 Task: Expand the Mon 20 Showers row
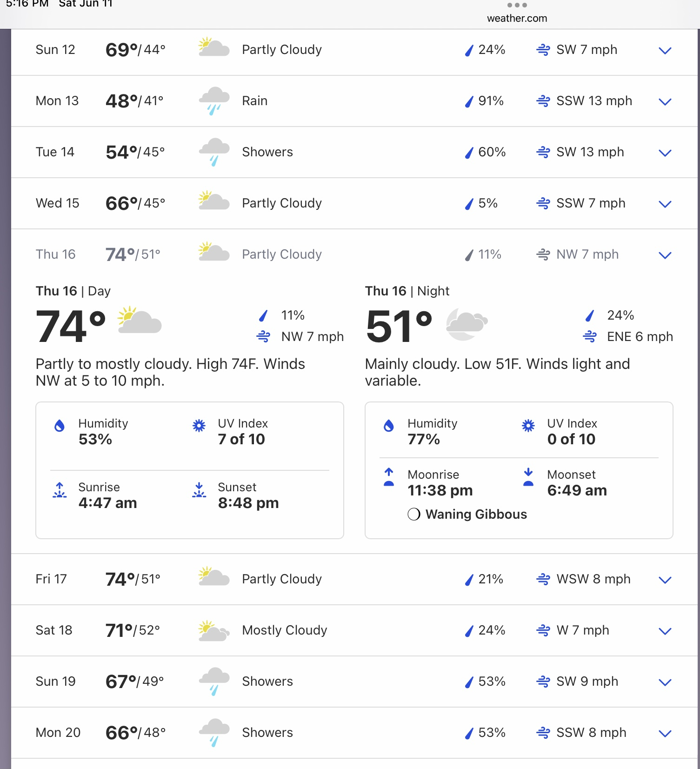coord(665,734)
